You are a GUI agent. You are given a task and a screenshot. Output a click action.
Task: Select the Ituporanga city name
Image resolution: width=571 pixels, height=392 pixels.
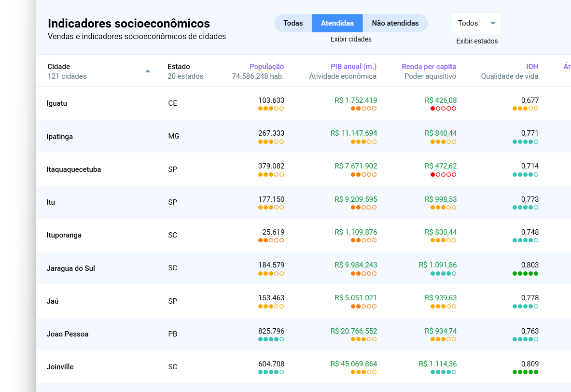coord(64,235)
